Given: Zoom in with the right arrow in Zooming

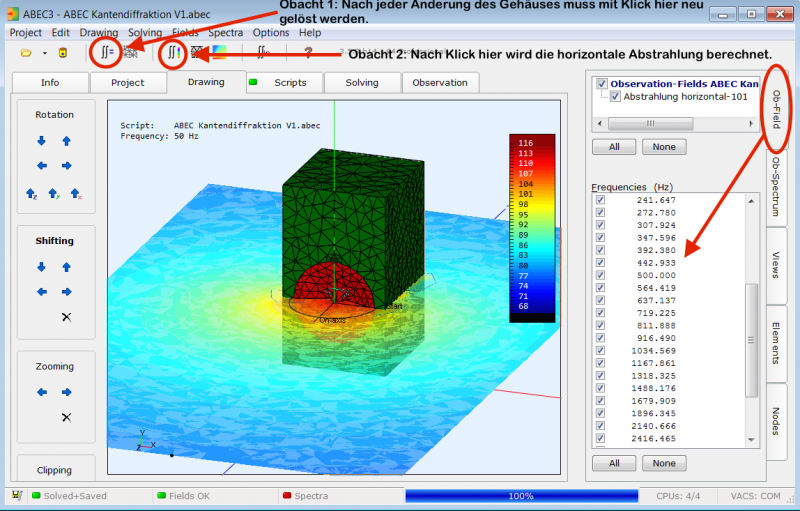Looking at the screenshot, I should tap(67, 392).
